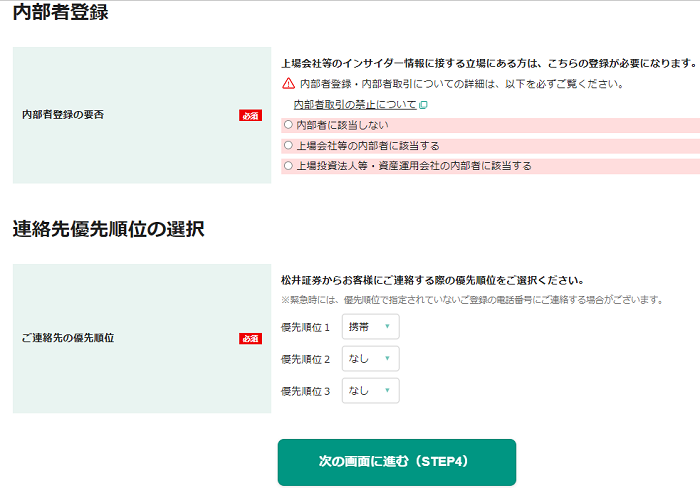The height and width of the screenshot is (488, 700).
Task: Click the warning text 内部者登録・内部者取引についての詳細は
Action: [462, 84]
